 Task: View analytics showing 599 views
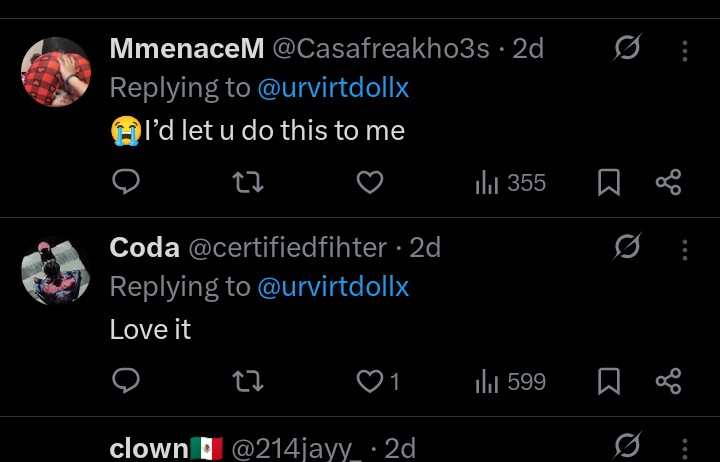pyautogui.click(x=510, y=381)
